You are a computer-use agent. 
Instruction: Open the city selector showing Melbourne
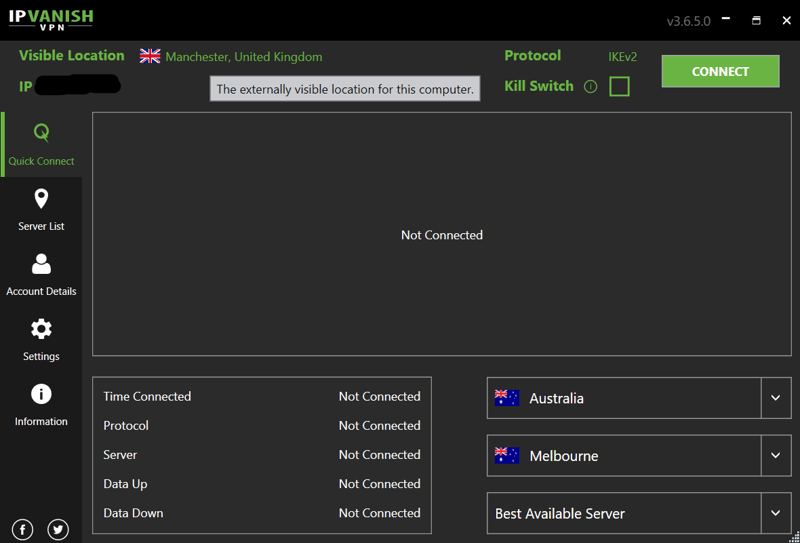tap(639, 456)
